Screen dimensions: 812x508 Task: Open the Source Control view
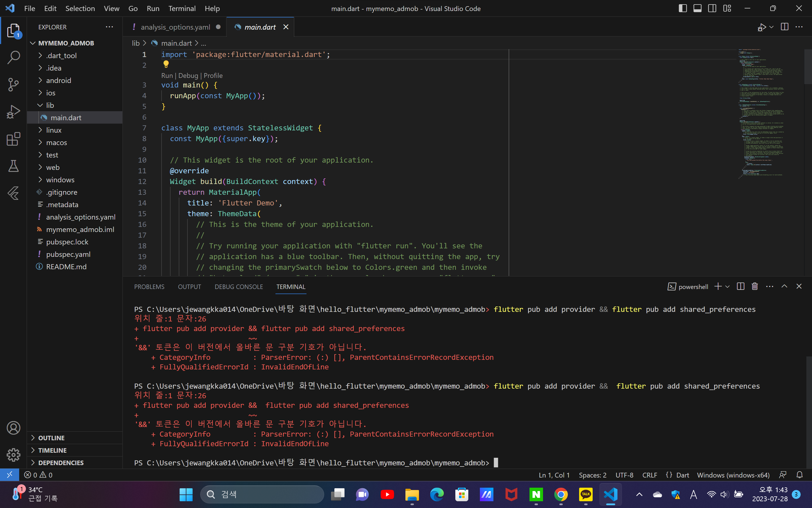point(14,85)
